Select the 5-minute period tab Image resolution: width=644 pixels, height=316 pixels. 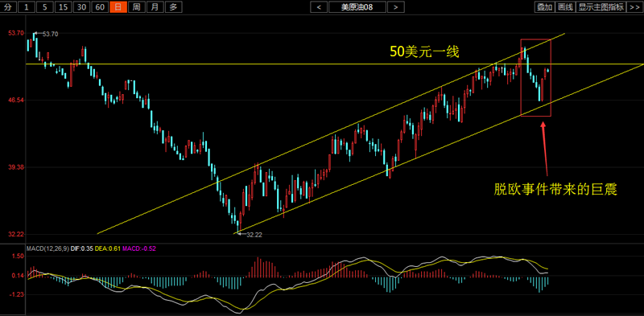click(45, 6)
